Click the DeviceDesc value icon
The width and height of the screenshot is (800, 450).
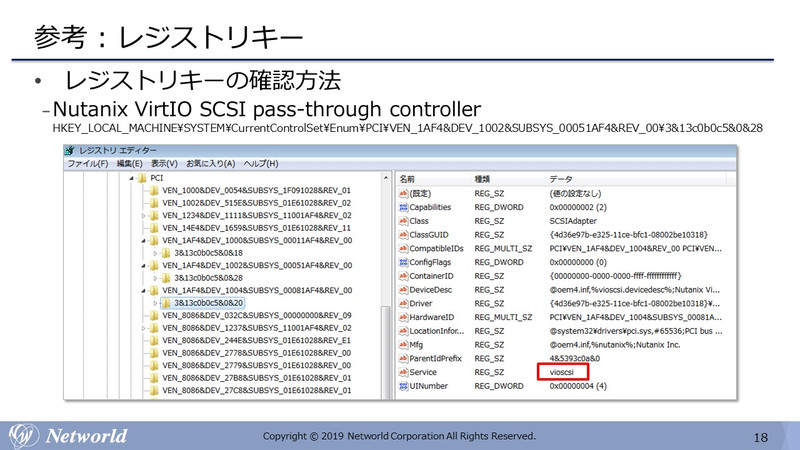pos(403,290)
